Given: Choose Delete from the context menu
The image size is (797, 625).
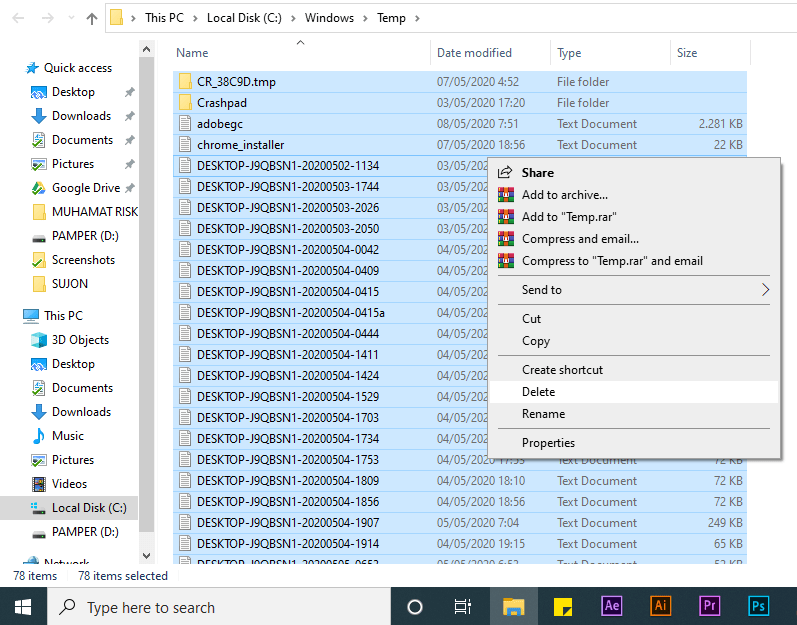Looking at the screenshot, I should pyautogui.click(x=538, y=392).
